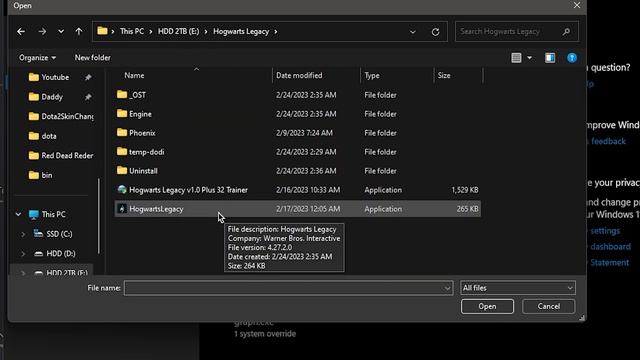This screenshot has height=360, width=640.
Task: Sort by the Size column header
Action: (x=444, y=76)
